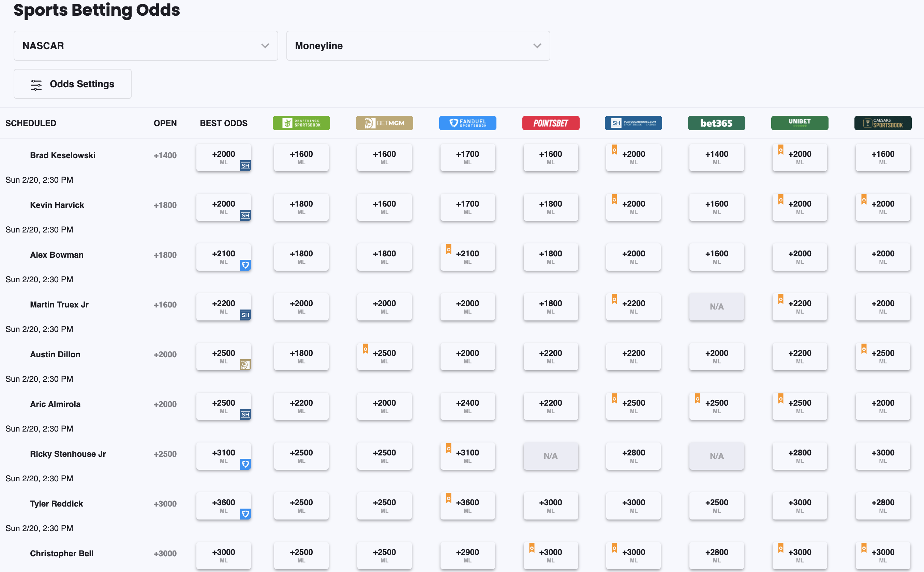Click the PlaySugarHouse logo header
Viewport: 924px width, 572px height.
pos(633,123)
